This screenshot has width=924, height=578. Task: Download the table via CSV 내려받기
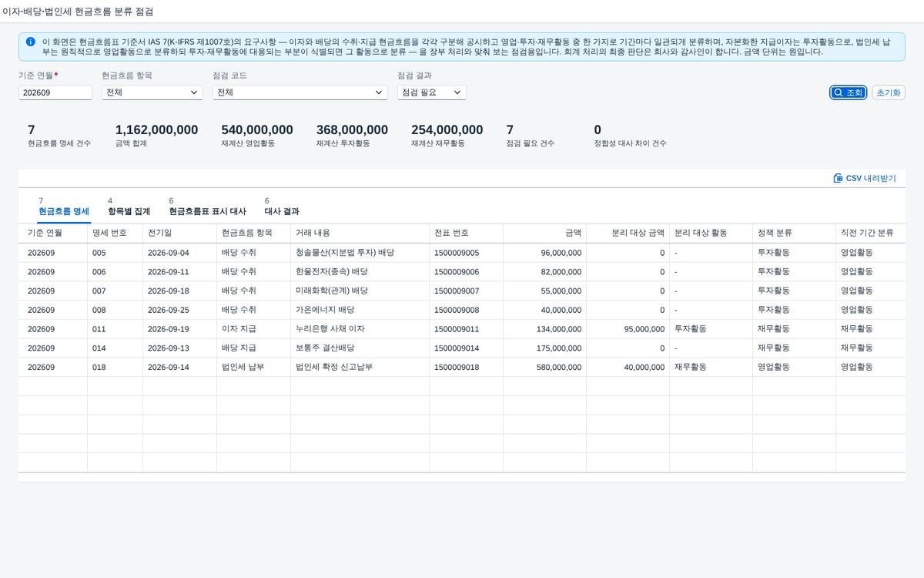point(865,178)
